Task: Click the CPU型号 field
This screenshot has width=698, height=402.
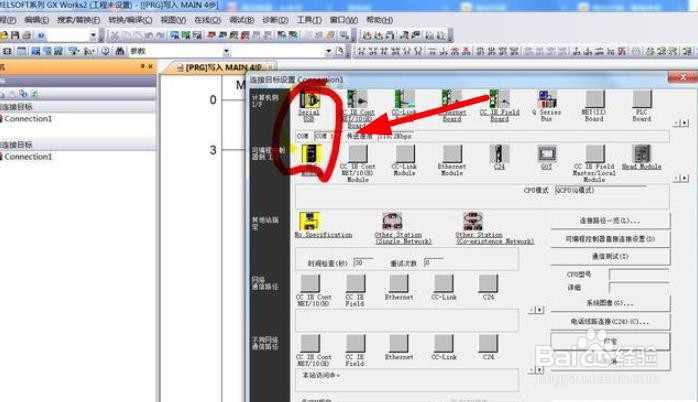Action: pos(639,274)
